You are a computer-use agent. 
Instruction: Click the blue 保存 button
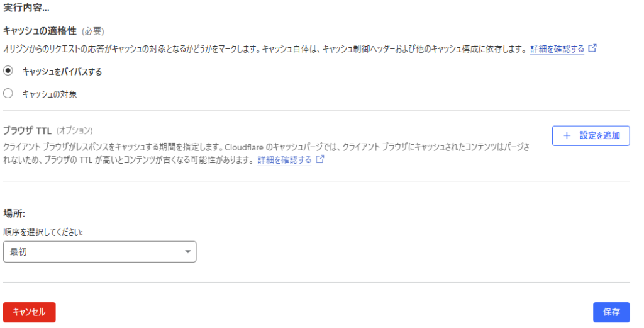point(611,312)
